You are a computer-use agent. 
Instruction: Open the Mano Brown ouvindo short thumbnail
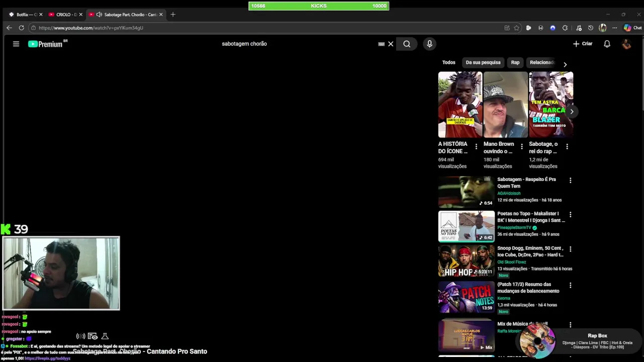point(506,105)
